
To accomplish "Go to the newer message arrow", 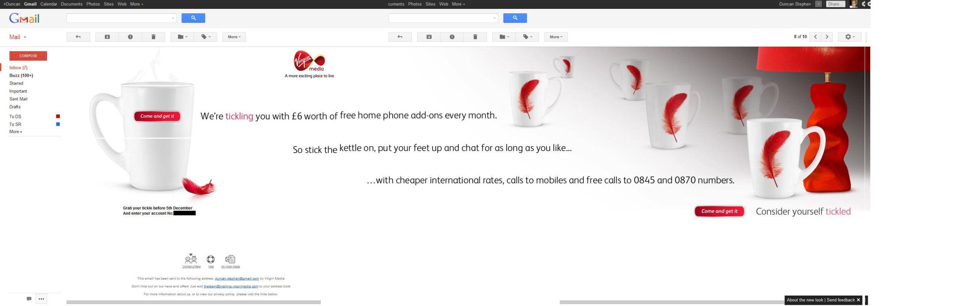I will (815, 37).
